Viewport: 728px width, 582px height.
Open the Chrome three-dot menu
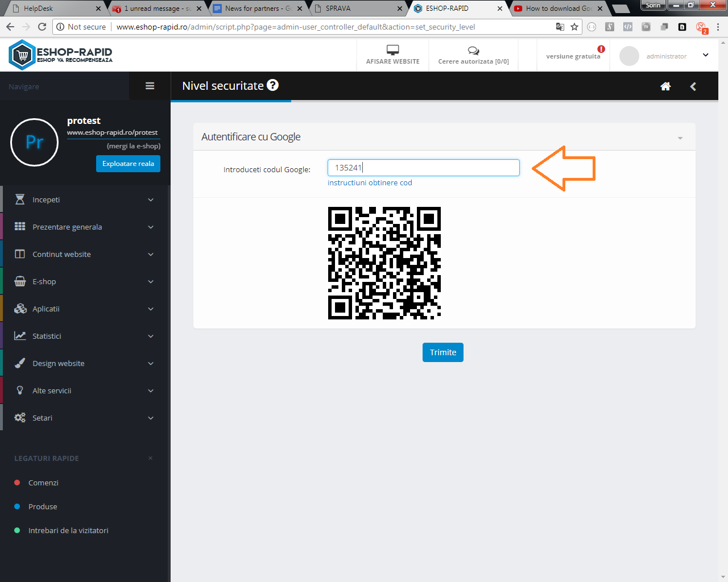[718, 27]
